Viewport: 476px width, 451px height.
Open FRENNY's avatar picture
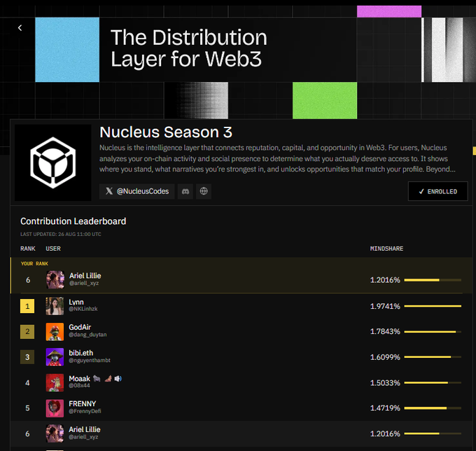click(55, 408)
